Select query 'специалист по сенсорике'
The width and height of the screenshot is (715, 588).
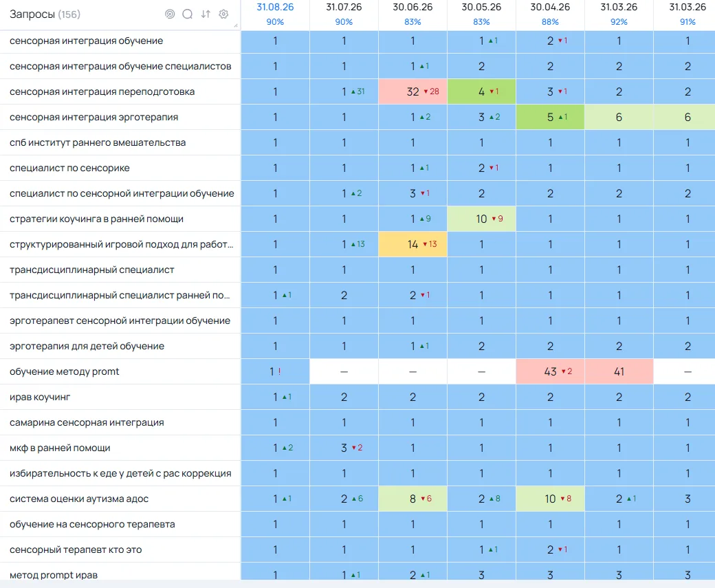(x=69, y=168)
